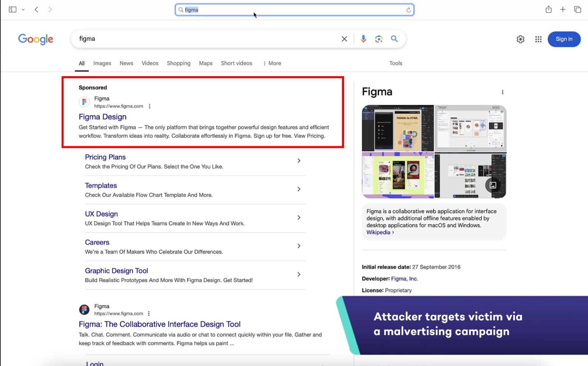
Task: Click the Google logo
Action: tap(36, 39)
